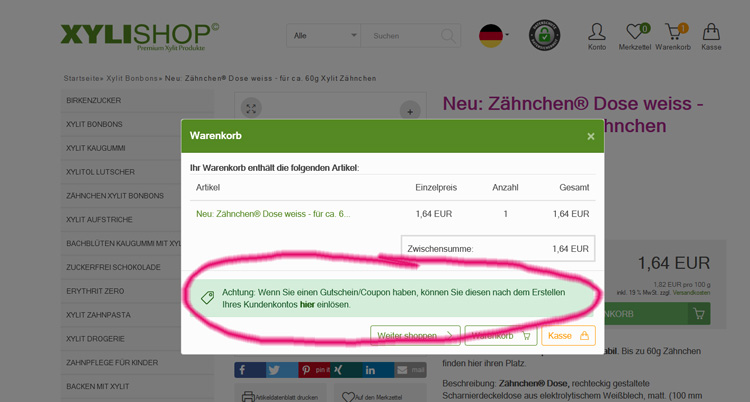Share on LinkedIn
This screenshot has height=402, width=750.
point(378,370)
